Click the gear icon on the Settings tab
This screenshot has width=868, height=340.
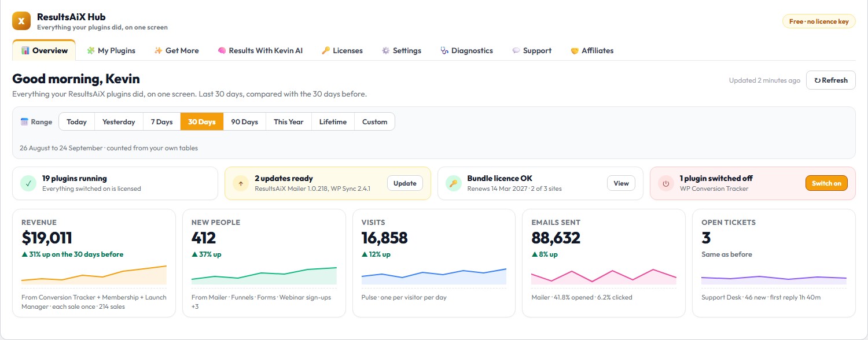(x=386, y=50)
